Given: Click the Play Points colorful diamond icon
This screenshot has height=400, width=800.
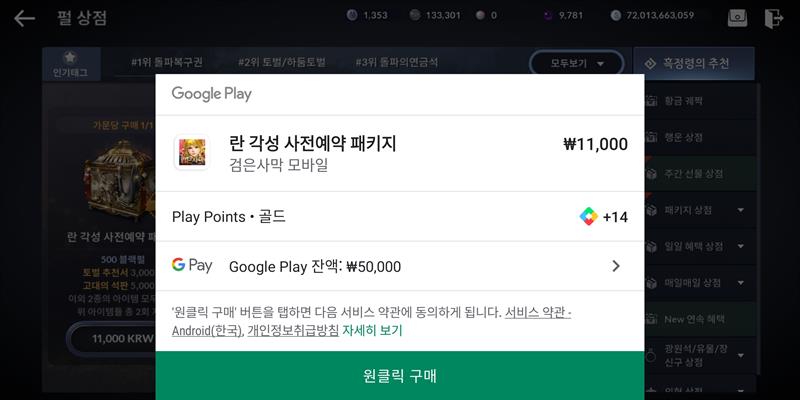Looking at the screenshot, I should pos(588,216).
